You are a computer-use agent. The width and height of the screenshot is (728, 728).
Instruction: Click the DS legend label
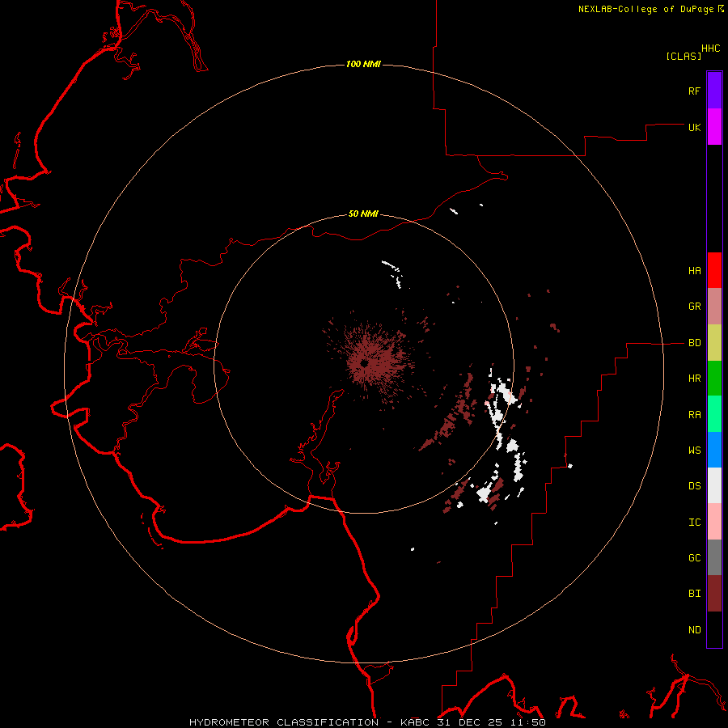(694, 486)
